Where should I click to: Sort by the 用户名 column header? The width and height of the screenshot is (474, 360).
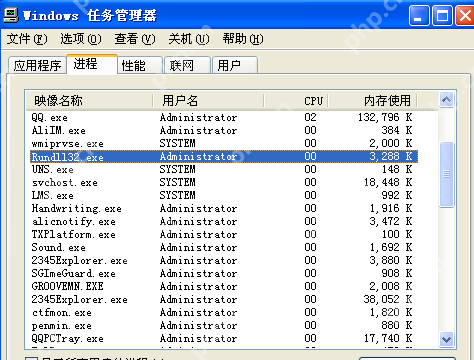[x=208, y=101]
